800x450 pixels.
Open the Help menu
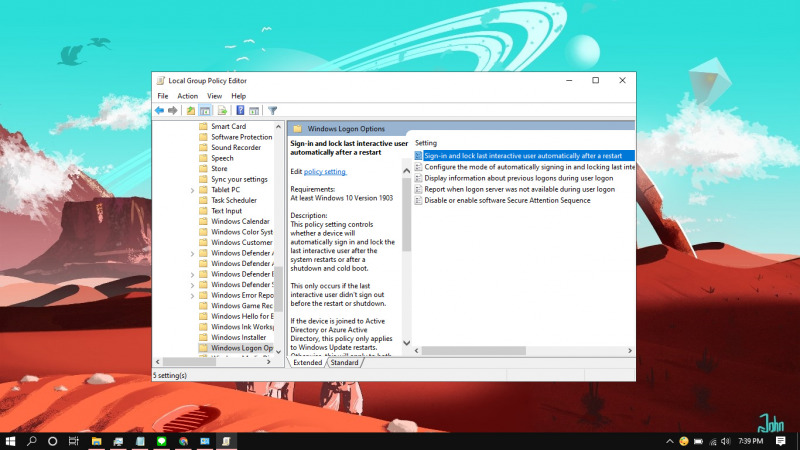pyautogui.click(x=238, y=96)
